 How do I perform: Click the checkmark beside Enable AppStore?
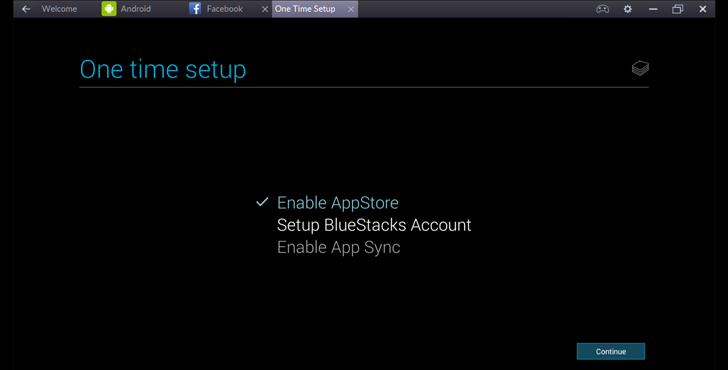coord(262,202)
